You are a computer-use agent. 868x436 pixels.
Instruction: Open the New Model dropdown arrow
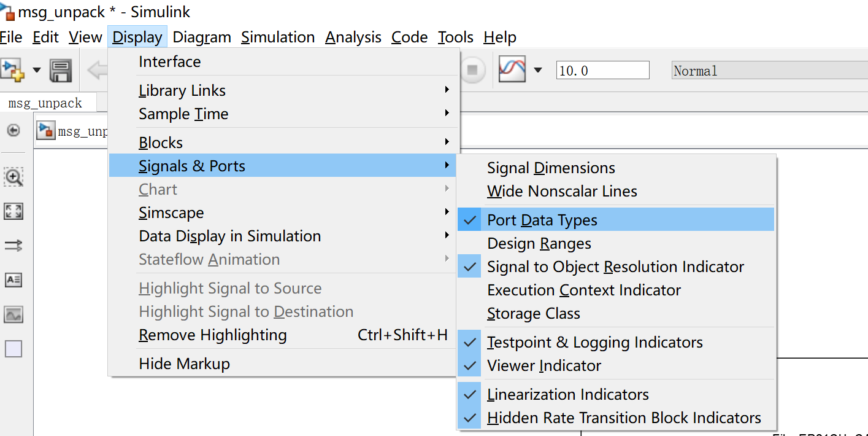point(37,70)
